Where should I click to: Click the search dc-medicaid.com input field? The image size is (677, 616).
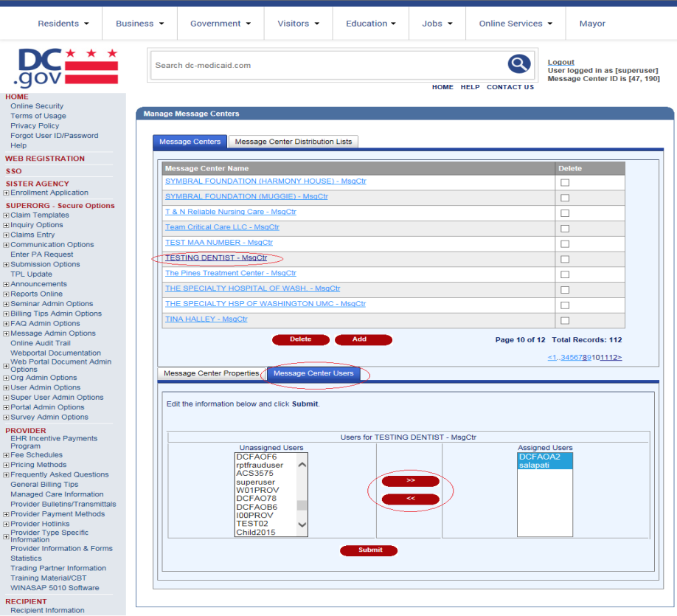pyautogui.click(x=324, y=66)
